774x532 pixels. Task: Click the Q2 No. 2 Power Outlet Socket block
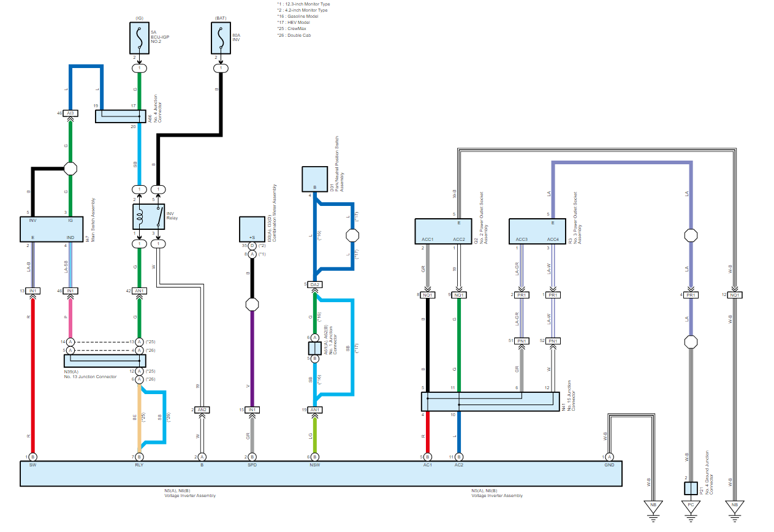[x=443, y=230]
